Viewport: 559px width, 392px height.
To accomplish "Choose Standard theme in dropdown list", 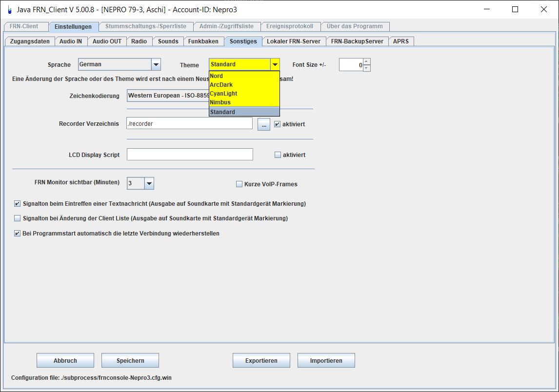I will 244,112.
